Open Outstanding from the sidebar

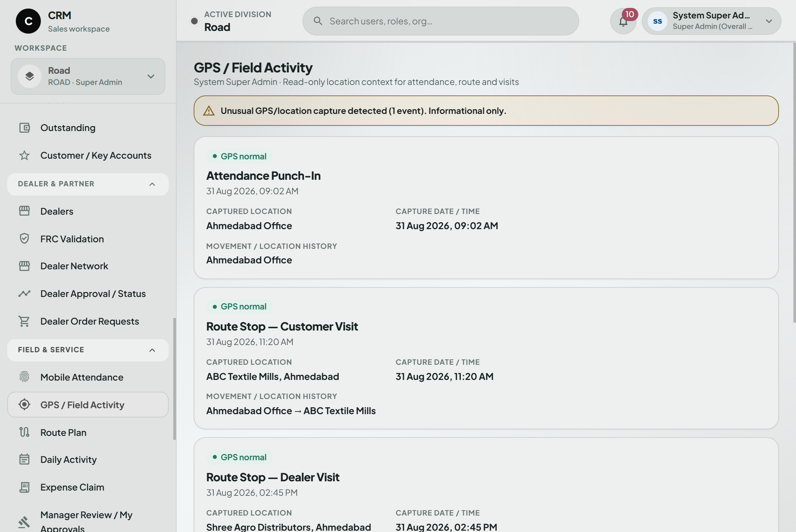[x=88, y=128]
